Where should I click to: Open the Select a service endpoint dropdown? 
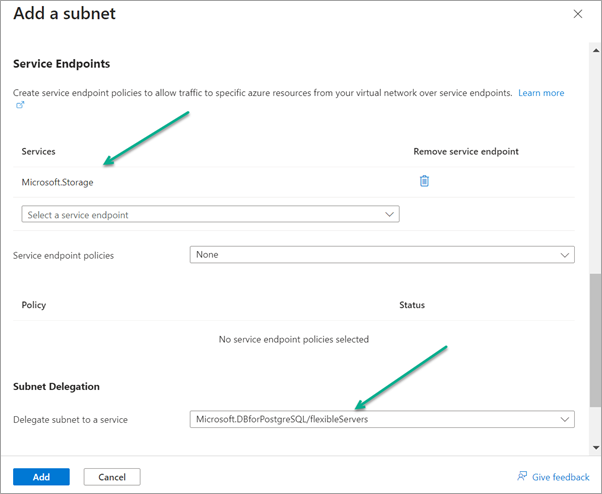pyautogui.click(x=210, y=214)
